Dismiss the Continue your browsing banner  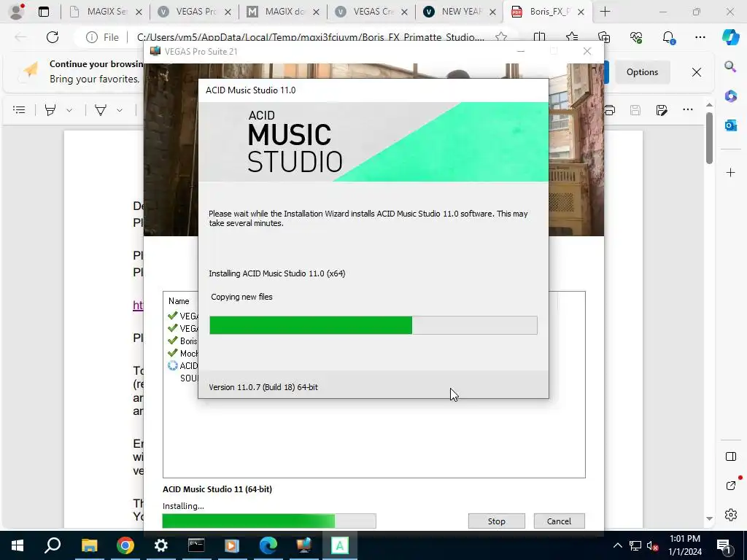696,72
